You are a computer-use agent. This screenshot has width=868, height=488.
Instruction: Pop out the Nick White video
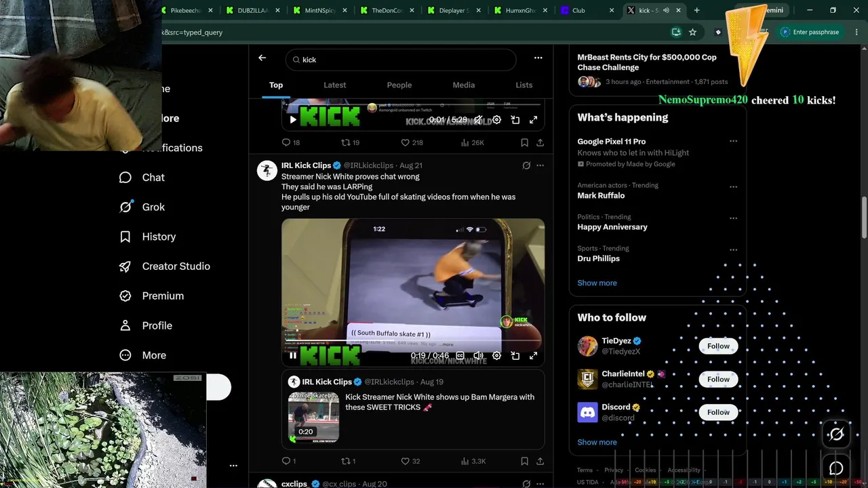pos(515,355)
